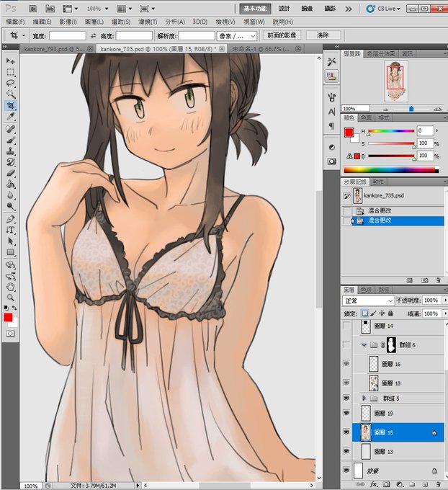Image resolution: width=448 pixels, height=490 pixels.
Task: Swap the width and height values
Action: (93, 36)
